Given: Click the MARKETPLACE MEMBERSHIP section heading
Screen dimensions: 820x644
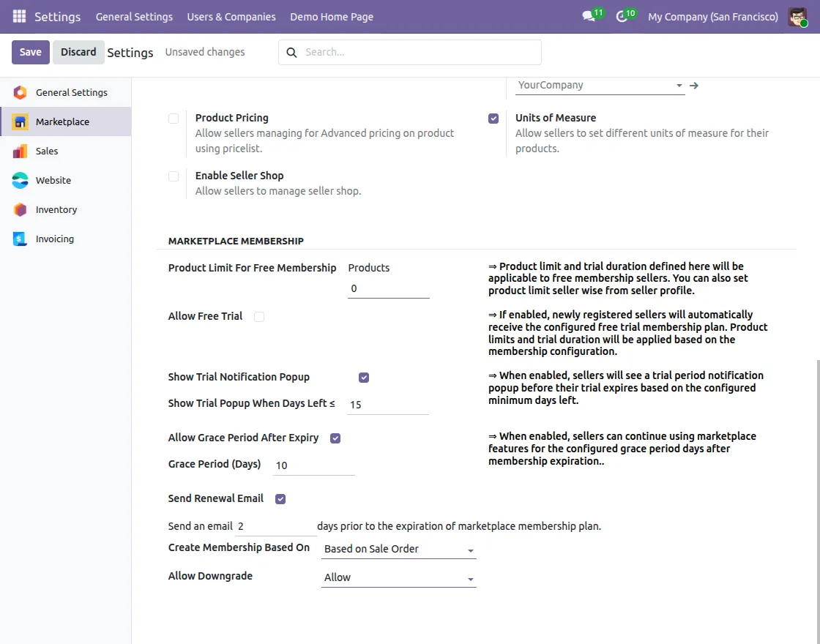Looking at the screenshot, I should tap(236, 241).
